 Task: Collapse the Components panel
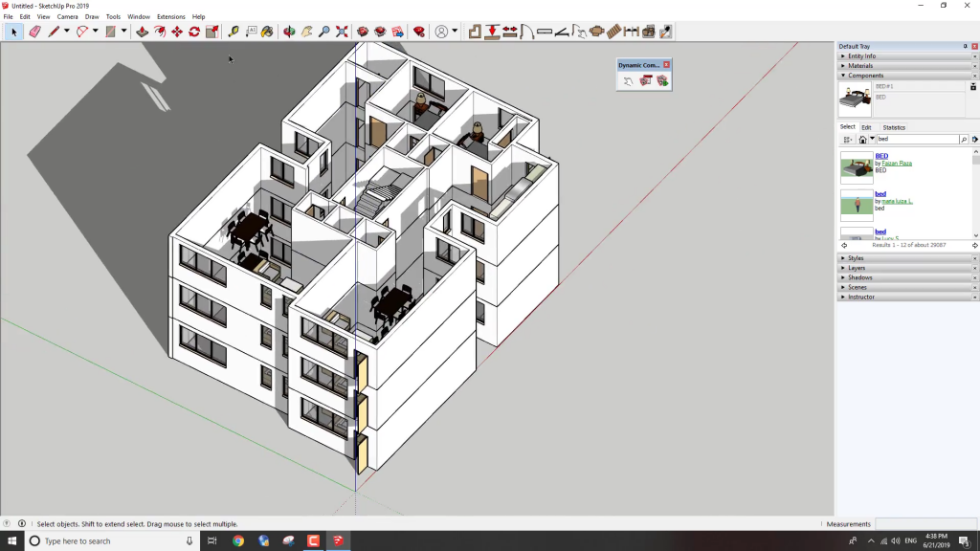pyautogui.click(x=865, y=76)
